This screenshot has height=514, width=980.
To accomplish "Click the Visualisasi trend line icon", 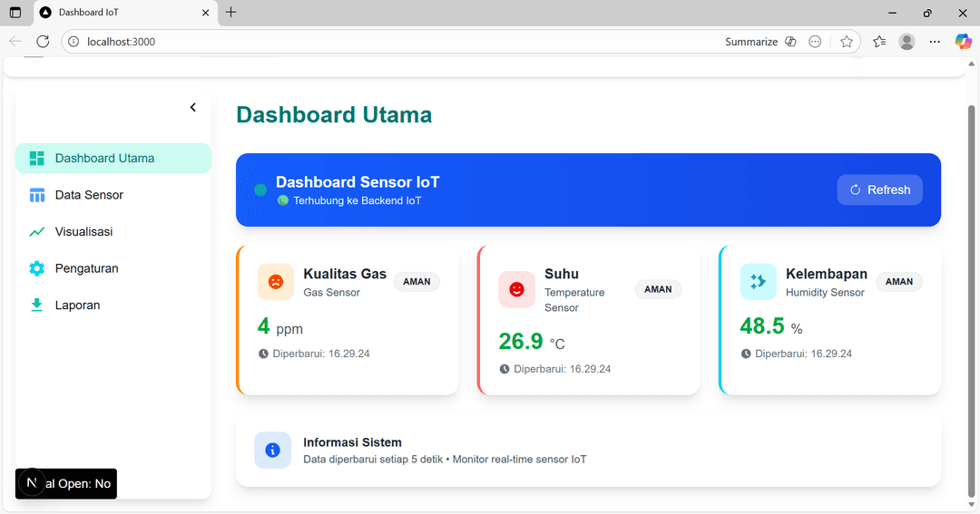I will (x=37, y=232).
